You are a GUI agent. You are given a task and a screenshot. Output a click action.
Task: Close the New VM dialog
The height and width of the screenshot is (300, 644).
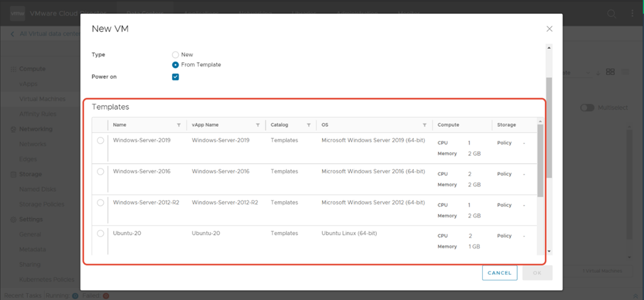click(x=549, y=29)
